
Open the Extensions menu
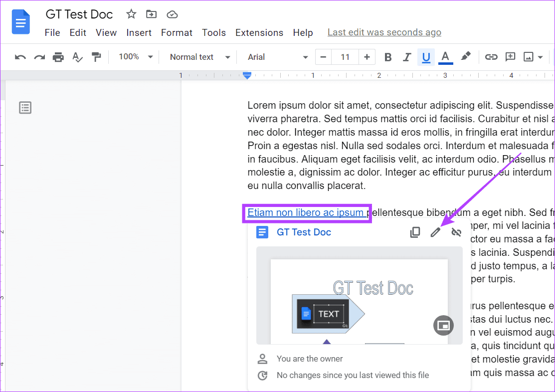(x=259, y=33)
